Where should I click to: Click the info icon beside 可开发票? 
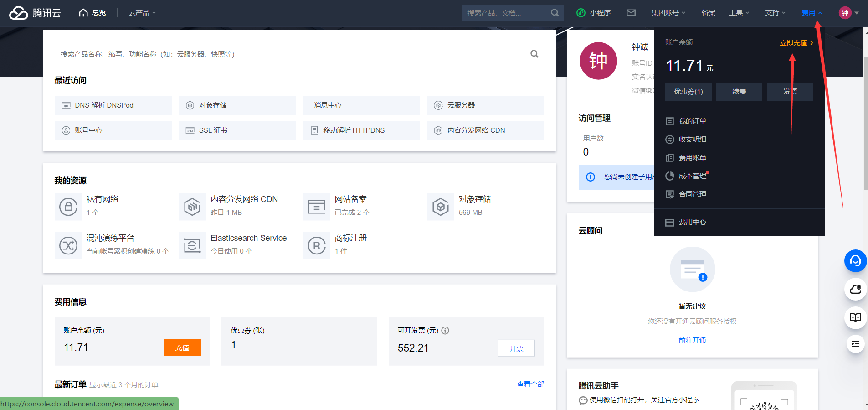(x=445, y=331)
